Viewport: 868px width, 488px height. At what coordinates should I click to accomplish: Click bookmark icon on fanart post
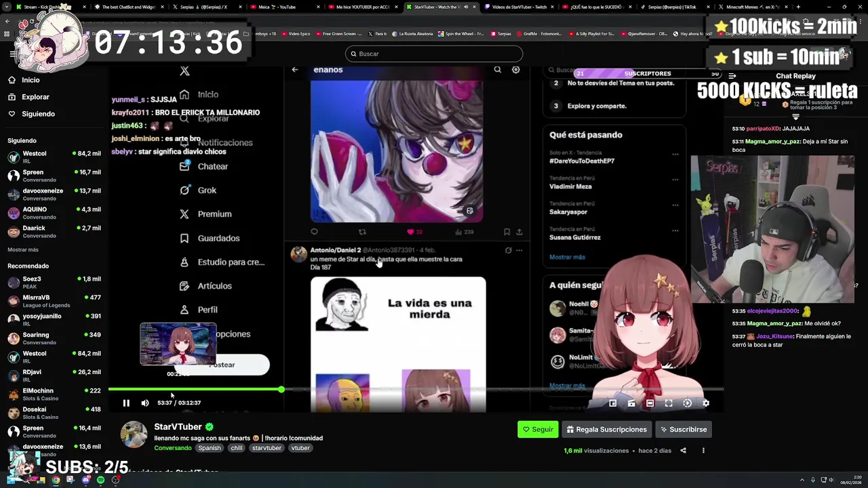507,232
